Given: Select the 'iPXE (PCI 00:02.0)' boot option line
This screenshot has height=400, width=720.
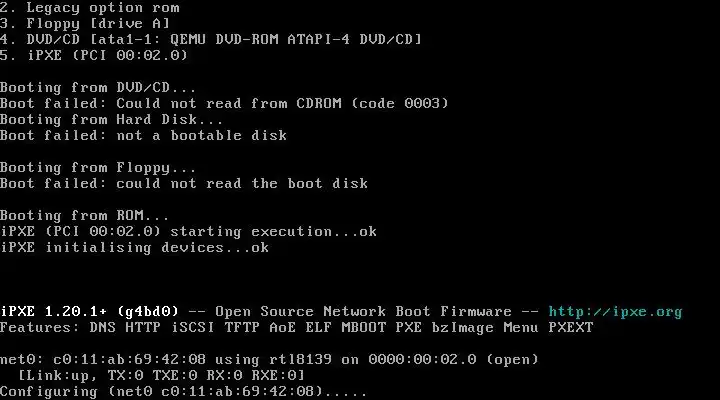Looking at the screenshot, I should point(94,55).
